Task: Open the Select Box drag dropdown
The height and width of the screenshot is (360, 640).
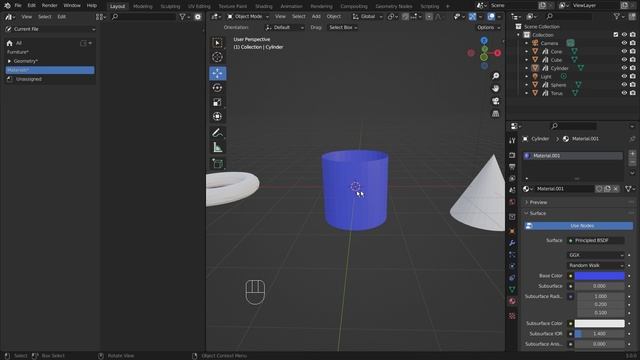Action: tap(343, 27)
